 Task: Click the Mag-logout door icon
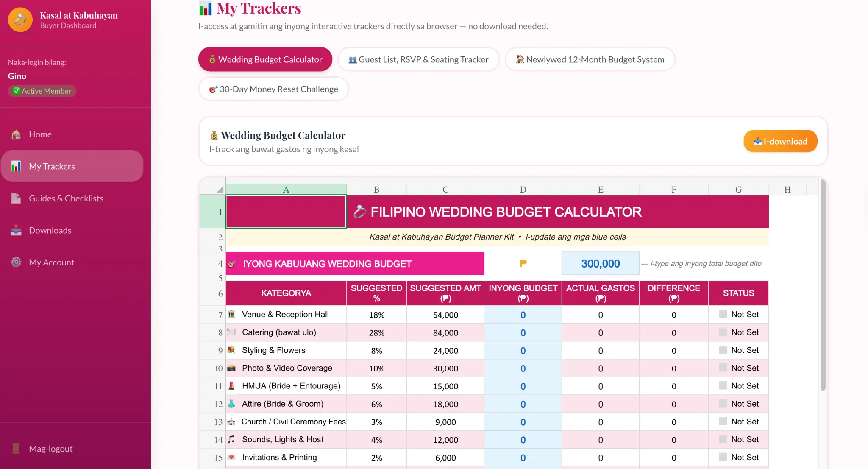pyautogui.click(x=16, y=448)
